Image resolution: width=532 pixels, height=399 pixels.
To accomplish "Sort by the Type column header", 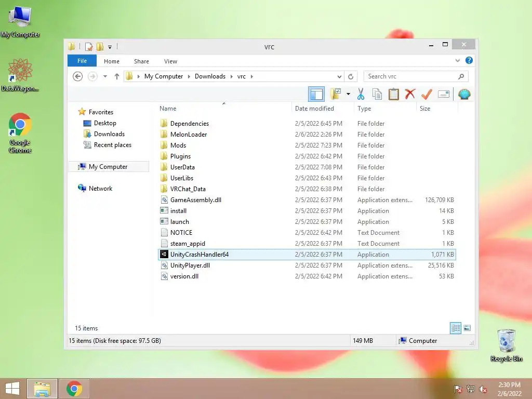I will click(x=385, y=109).
